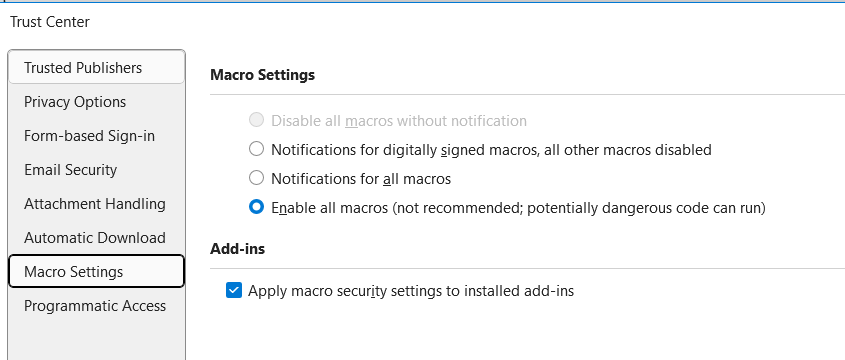Image resolution: width=845 pixels, height=360 pixels.
Task: Uncheck Apply macro security settings to add-ins
Action: [234, 290]
